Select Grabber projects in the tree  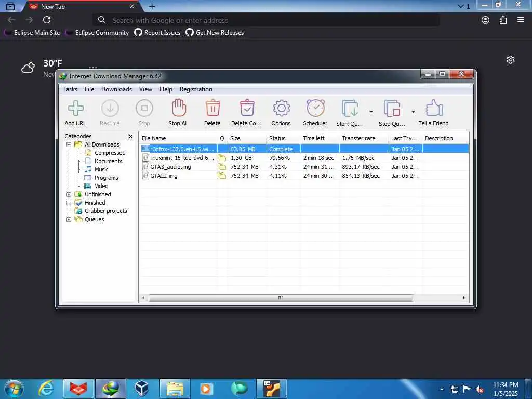pyautogui.click(x=105, y=211)
